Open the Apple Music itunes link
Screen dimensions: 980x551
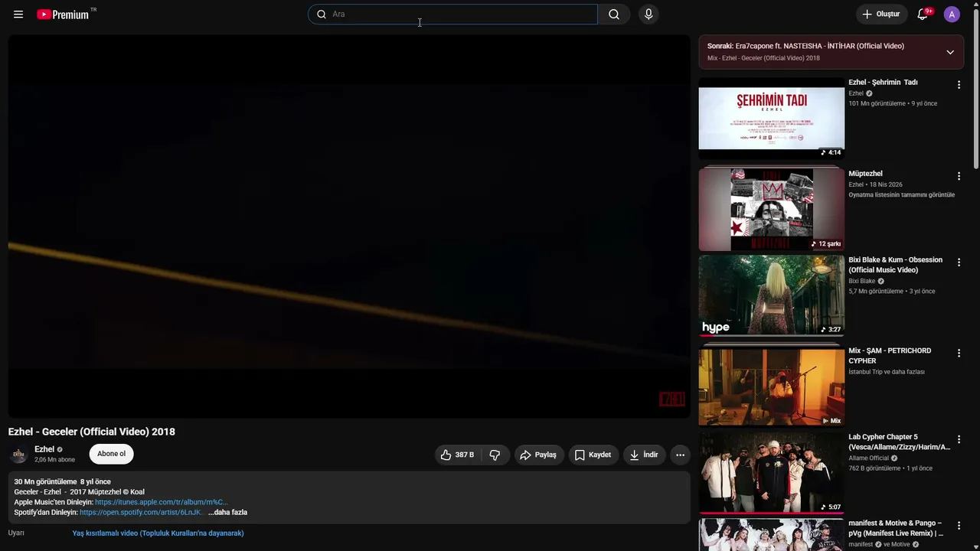coord(162,502)
